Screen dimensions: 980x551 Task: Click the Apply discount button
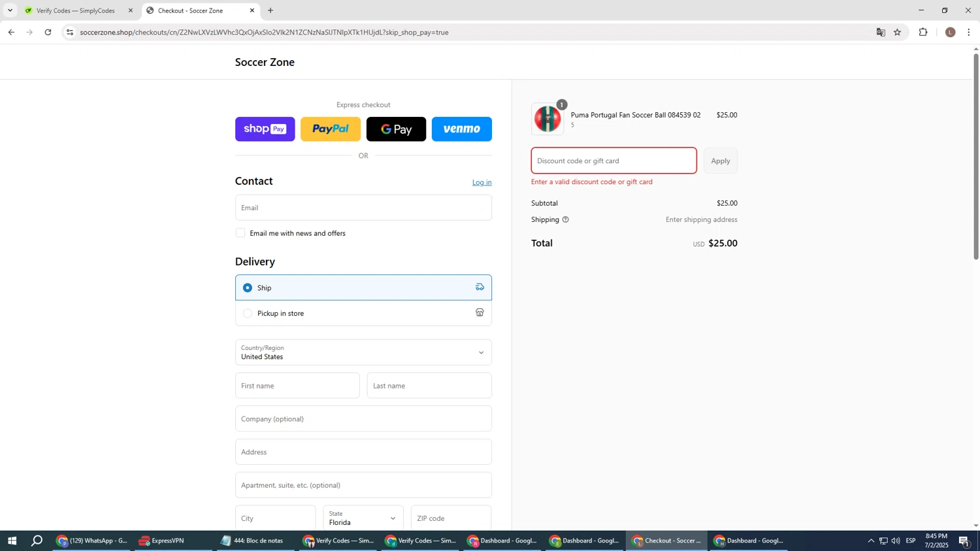pos(721,161)
